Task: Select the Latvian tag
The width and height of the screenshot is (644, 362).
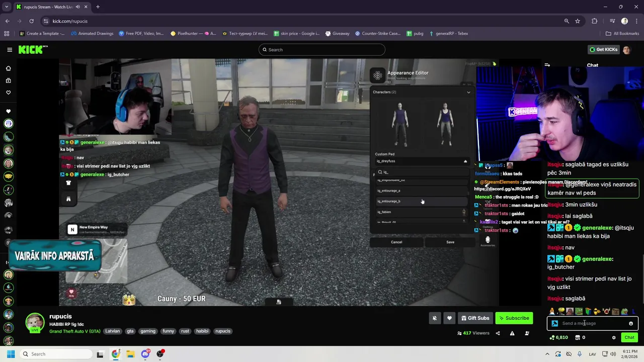Action: pyautogui.click(x=113, y=331)
